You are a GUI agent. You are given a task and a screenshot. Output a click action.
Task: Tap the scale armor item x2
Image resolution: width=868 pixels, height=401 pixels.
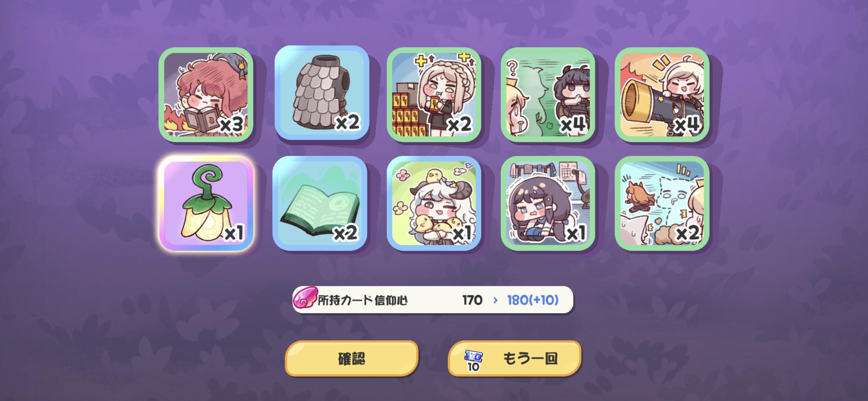tap(322, 93)
